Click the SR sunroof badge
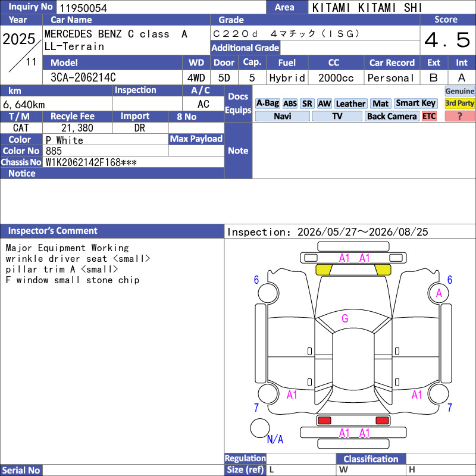This screenshot has width=476, height=476. pyautogui.click(x=307, y=104)
